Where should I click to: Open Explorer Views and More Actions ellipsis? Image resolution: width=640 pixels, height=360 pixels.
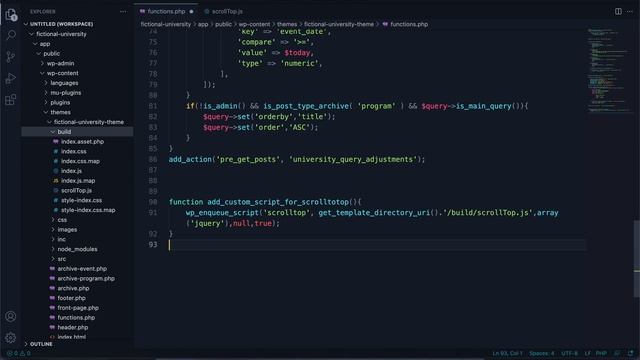(x=123, y=12)
